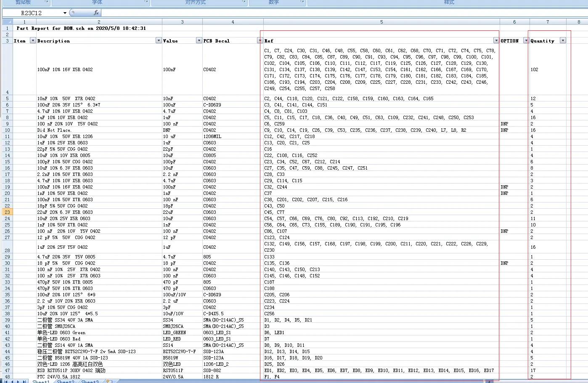The image size is (588, 383).
Task: Select row 39 header
Action: tap(7, 320)
